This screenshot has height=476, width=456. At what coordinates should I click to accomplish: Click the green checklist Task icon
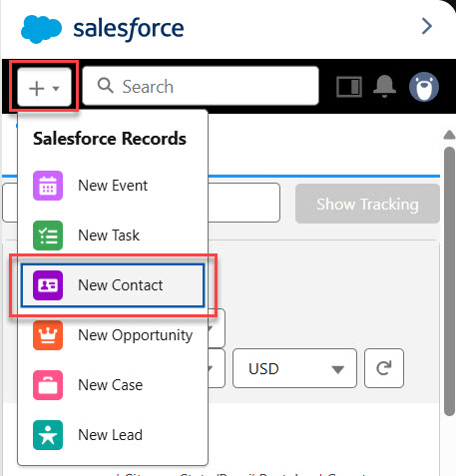point(48,236)
